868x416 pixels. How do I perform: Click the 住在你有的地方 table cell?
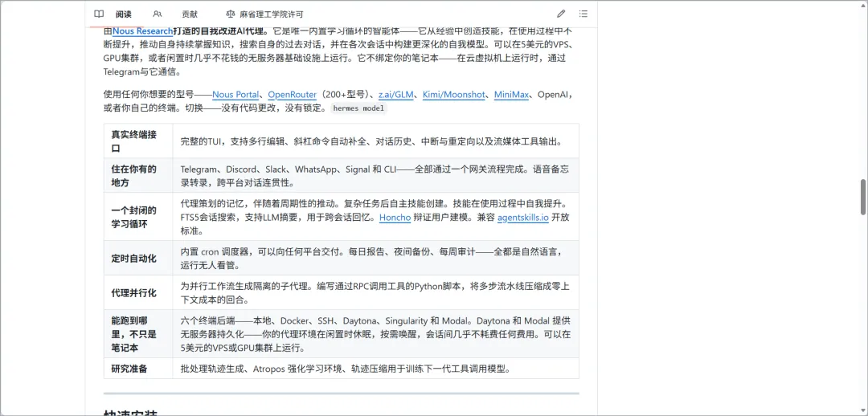click(x=138, y=176)
